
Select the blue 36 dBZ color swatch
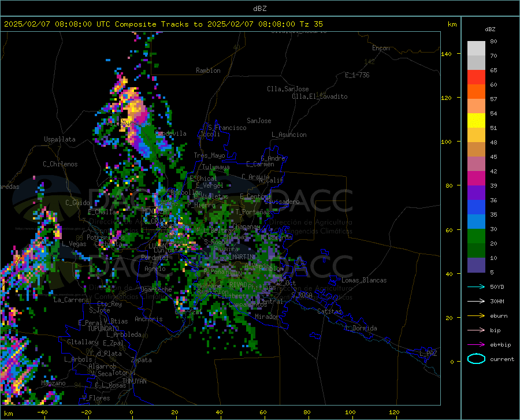[x=476, y=207]
